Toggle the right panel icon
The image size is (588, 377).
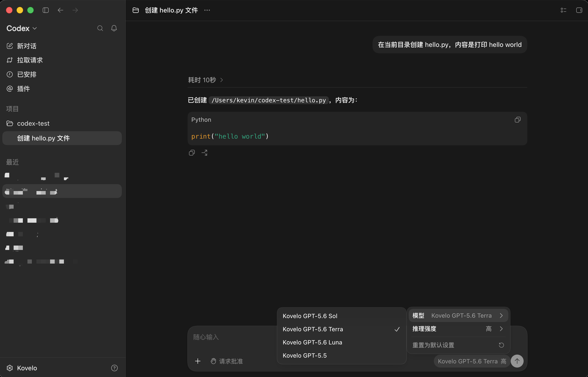(x=579, y=10)
